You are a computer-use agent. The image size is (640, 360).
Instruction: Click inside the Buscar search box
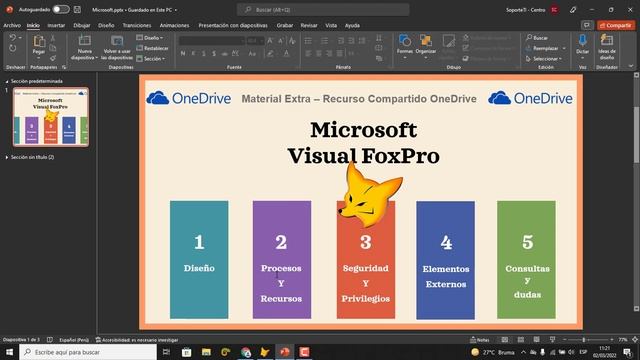pyautogui.click(x=323, y=9)
